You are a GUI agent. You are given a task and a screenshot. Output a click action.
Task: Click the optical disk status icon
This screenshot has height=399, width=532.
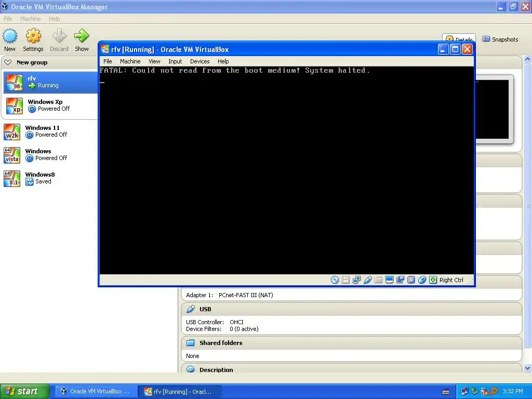(335, 280)
